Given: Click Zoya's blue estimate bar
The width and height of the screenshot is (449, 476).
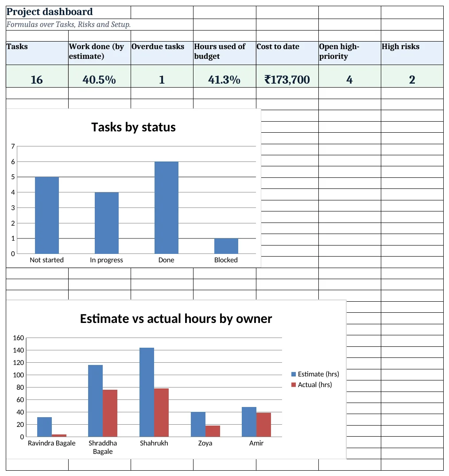Looking at the screenshot, I should (x=198, y=424).
